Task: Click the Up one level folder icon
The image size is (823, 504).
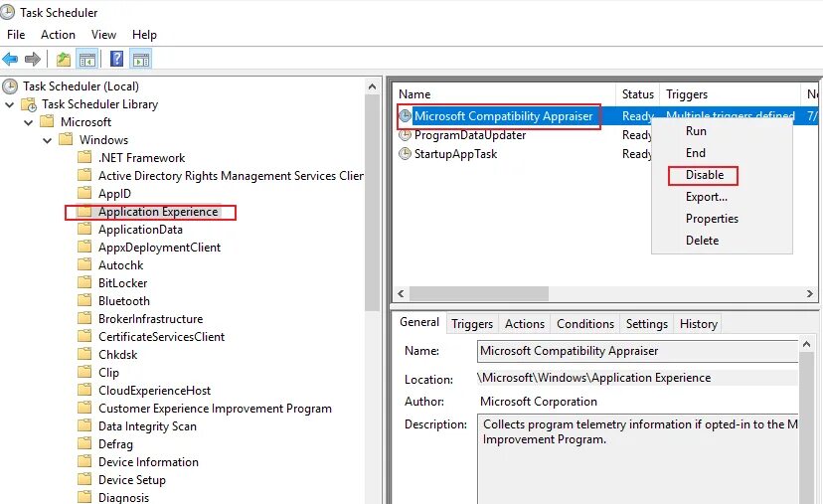Action: click(x=64, y=59)
